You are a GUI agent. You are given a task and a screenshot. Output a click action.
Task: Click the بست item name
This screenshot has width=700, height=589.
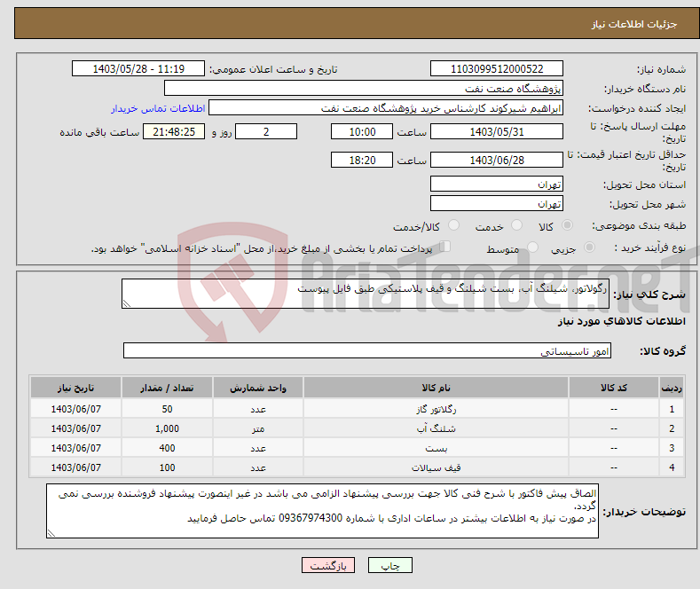pos(436,448)
